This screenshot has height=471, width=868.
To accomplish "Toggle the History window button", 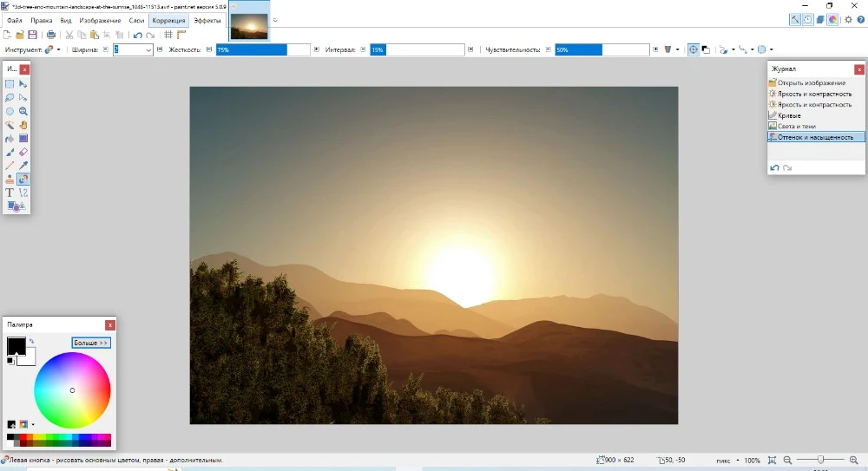I will (x=808, y=19).
